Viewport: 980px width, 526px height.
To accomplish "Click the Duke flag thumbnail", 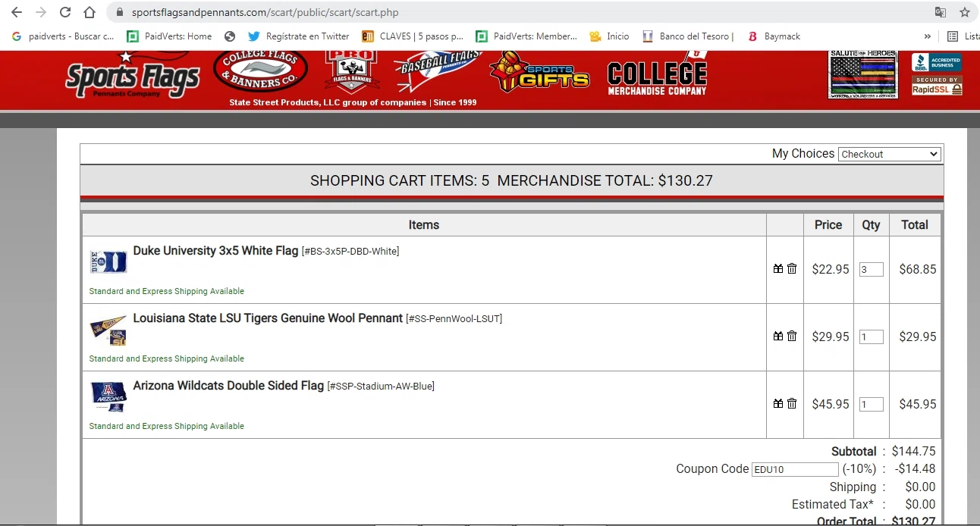I will tap(108, 262).
